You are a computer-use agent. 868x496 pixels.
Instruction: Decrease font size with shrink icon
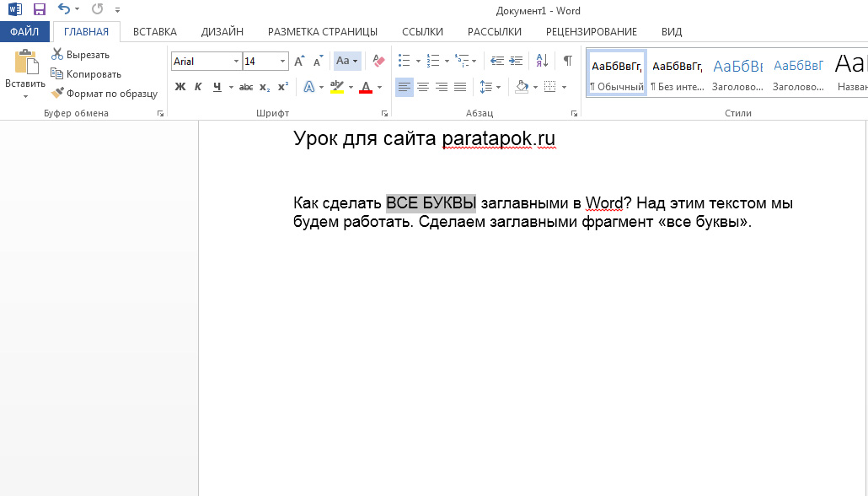coord(318,61)
